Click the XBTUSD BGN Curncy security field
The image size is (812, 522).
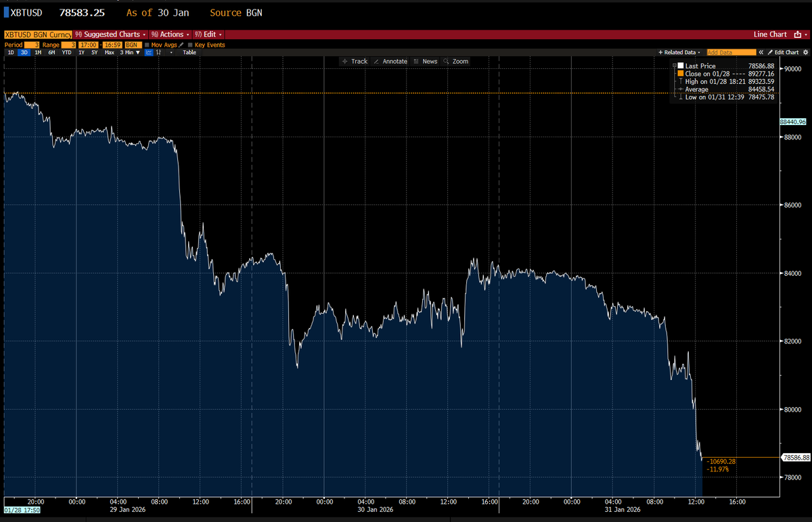(38, 34)
